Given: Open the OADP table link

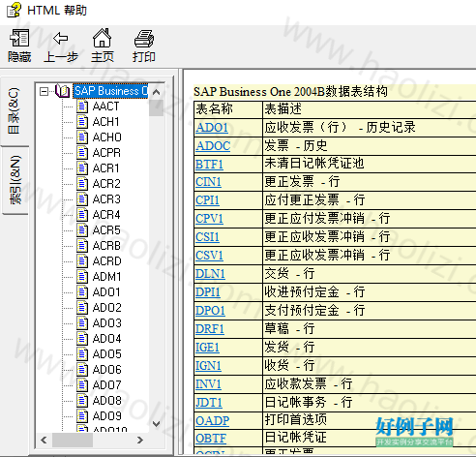Looking at the screenshot, I should click(x=213, y=420).
